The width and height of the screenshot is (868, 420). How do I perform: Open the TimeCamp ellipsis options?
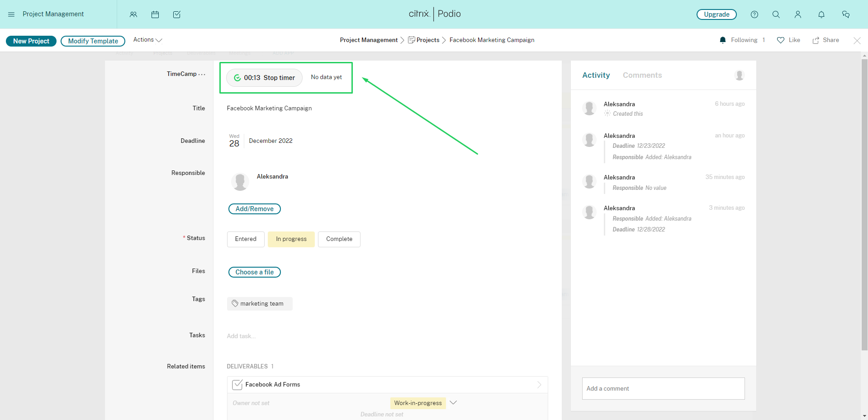202,74
